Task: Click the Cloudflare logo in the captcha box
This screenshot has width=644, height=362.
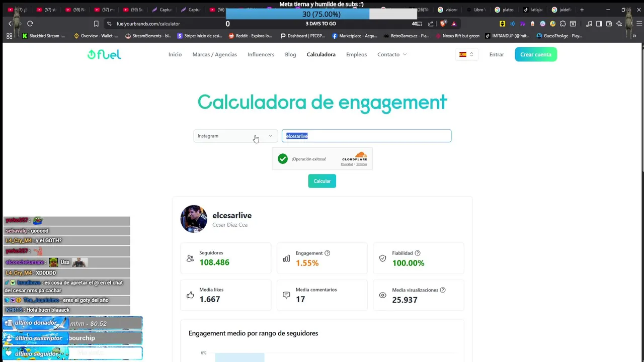Action: [354, 157]
